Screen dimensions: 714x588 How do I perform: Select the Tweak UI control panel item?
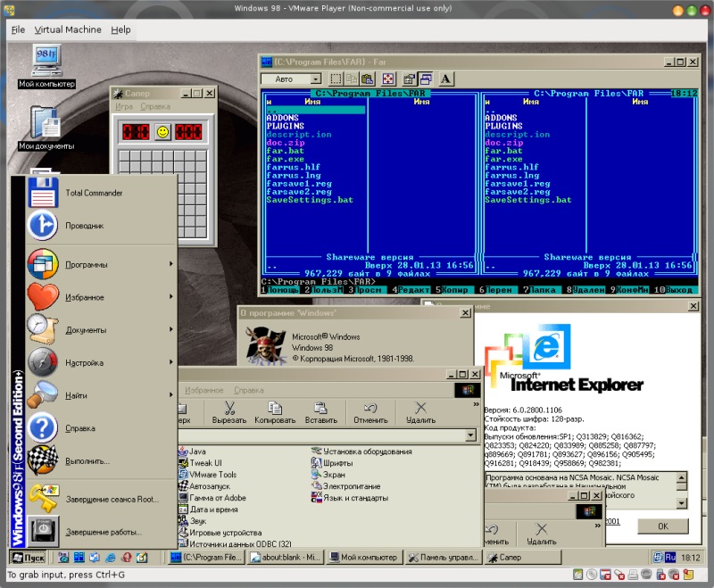click(200, 463)
